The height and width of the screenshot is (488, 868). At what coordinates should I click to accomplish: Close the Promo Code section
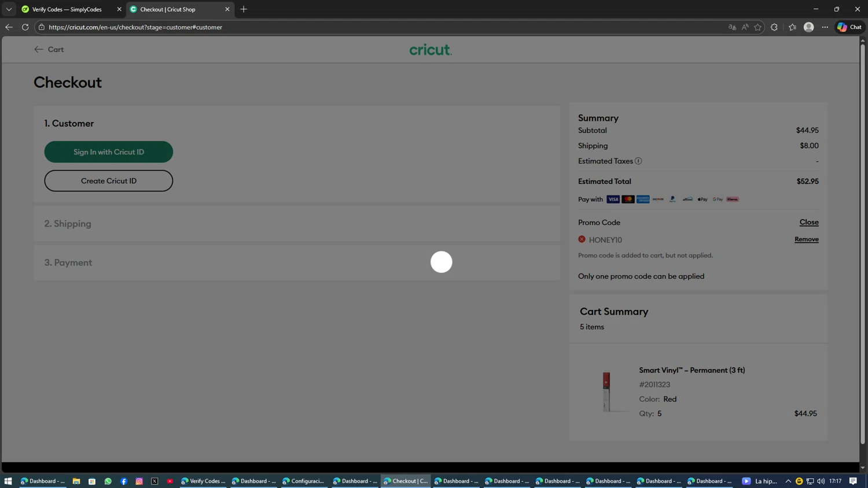[x=809, y=222]
